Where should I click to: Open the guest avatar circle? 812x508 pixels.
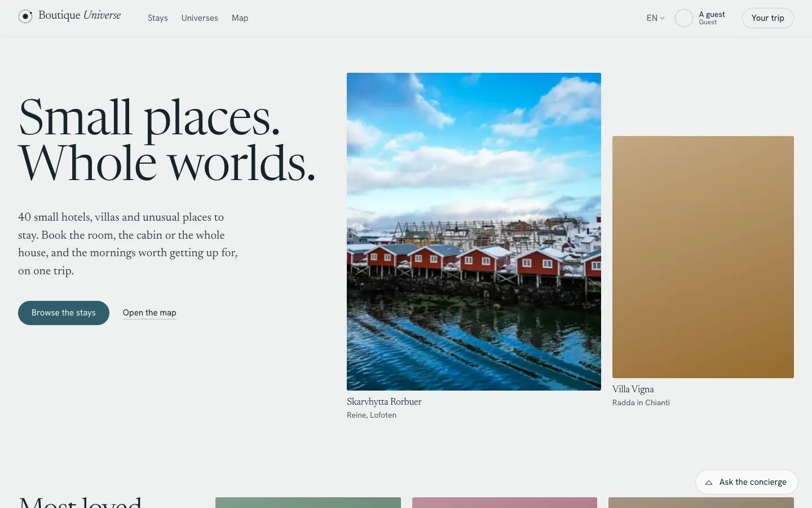pos(684,18)
